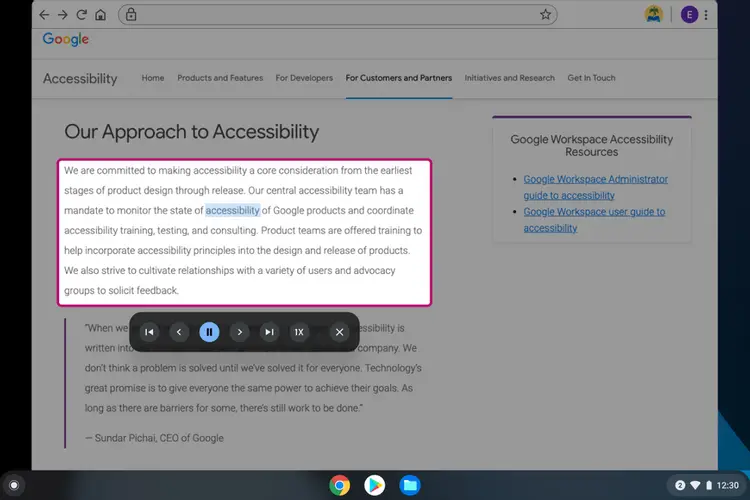Click the highlighted word accessibility
Screen dimensions: 750x500
tap(232, 211)
